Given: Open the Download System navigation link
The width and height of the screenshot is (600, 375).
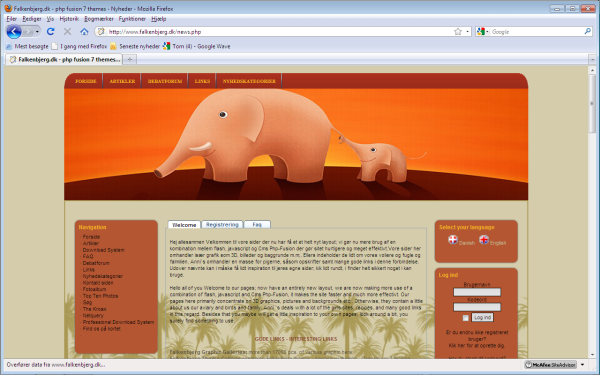Looking at the screenshot, I should pos(104,250).
